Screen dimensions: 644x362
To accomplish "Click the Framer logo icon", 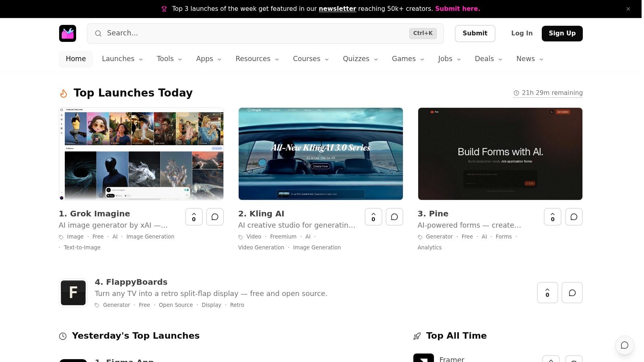I will tap(423, 358).
